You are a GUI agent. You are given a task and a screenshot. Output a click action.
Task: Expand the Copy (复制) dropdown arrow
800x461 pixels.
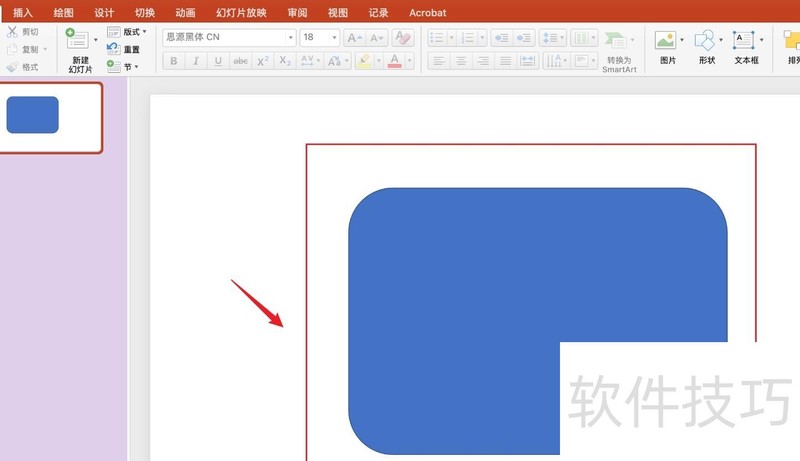(45, 49)
